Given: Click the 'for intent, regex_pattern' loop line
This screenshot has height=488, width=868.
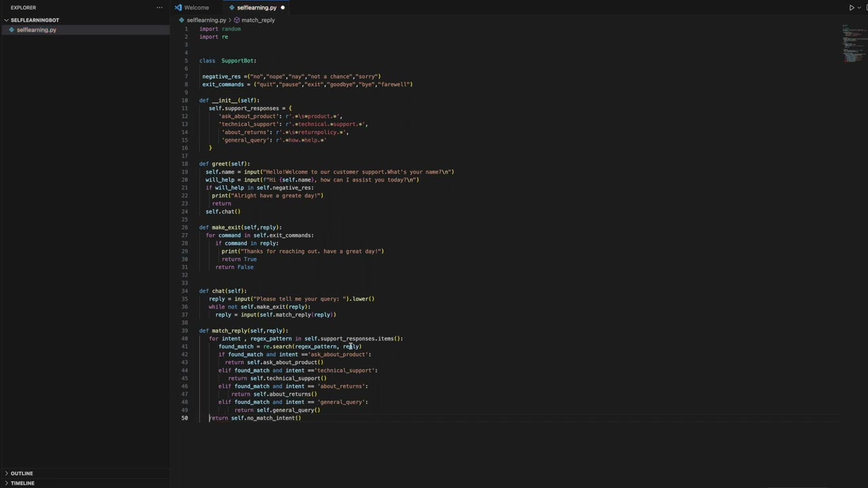Looking at the screenshot, I should pyautogui.click(x=306, y=339).
